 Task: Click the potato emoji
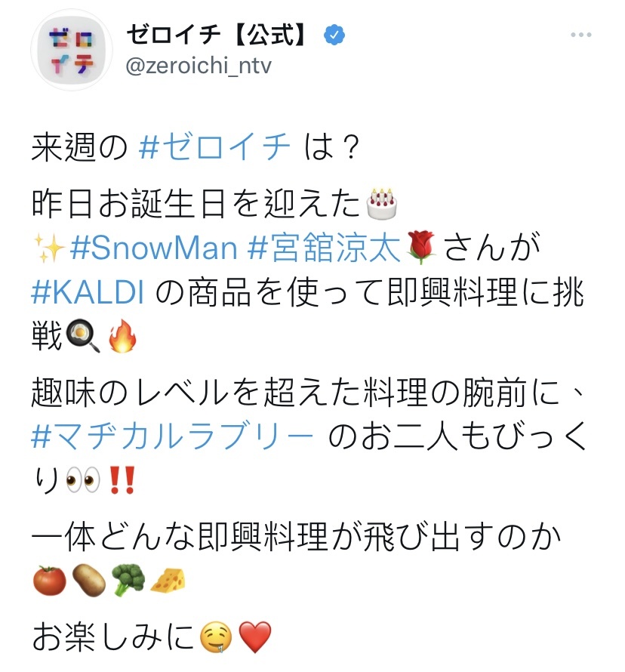(89, 581)
